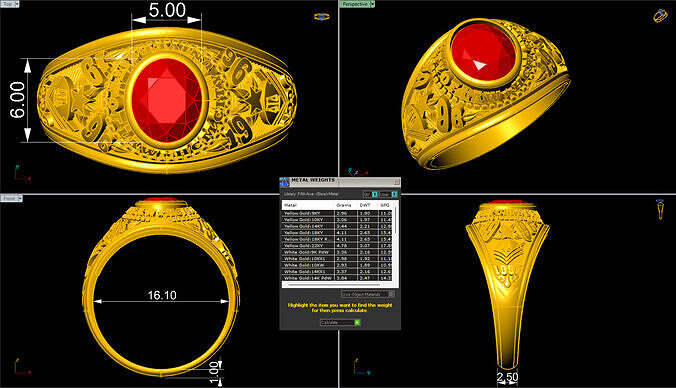
Task: Select the Yellow Gold:22KY row
Action: coord(337,246)
